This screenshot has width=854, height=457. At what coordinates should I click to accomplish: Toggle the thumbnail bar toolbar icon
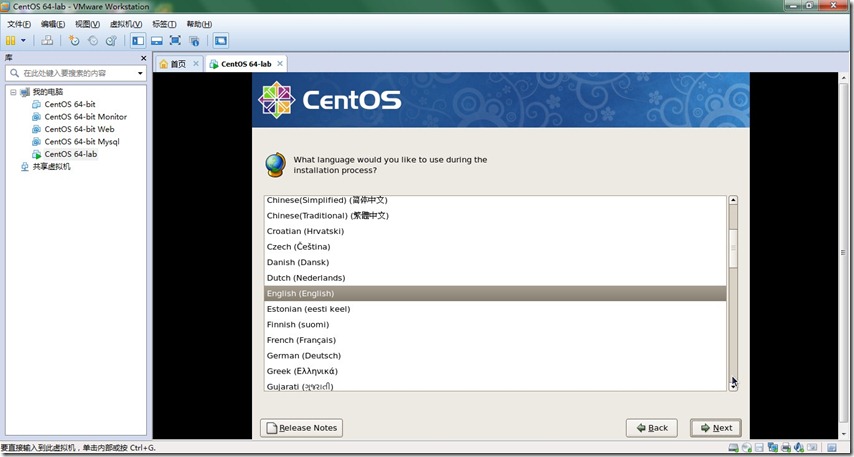point(157,40)
